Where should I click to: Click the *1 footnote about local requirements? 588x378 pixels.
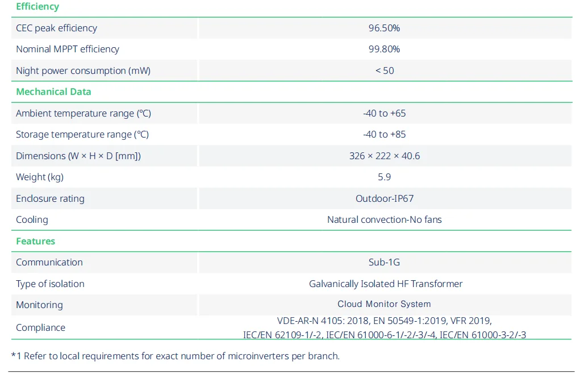(175, 356)
